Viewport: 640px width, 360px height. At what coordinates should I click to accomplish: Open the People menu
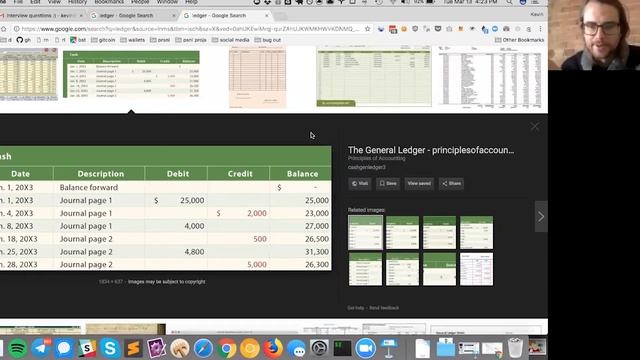[140, 2]
